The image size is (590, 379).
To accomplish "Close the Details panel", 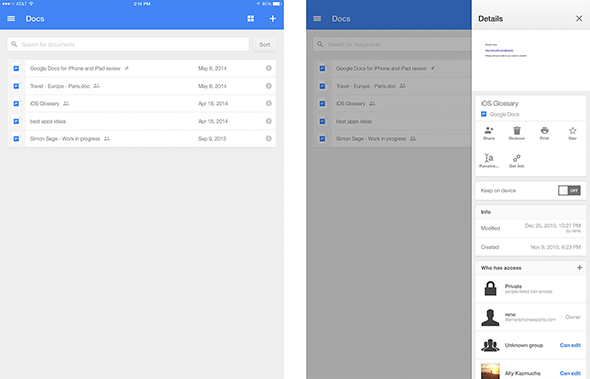I will tap(579, 18).
